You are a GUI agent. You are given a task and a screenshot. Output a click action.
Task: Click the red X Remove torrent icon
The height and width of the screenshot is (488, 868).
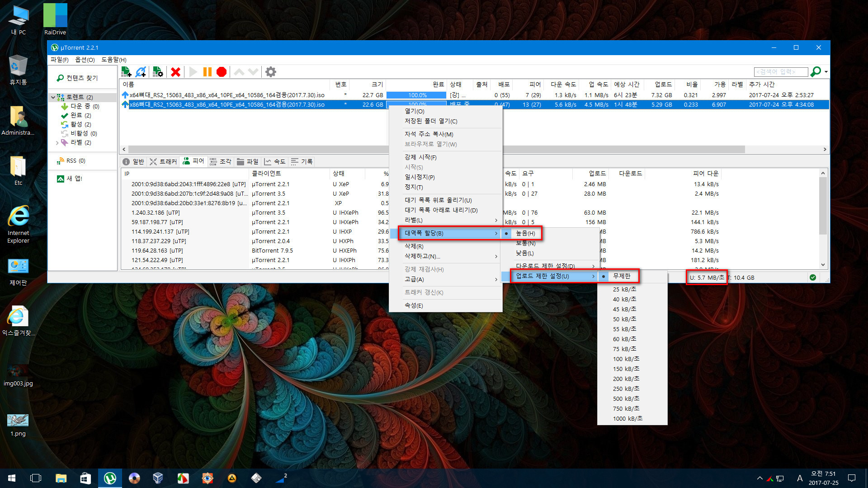click(x=176, y=72)
